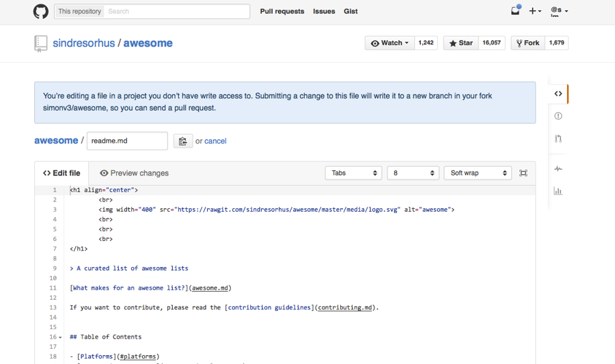Open the Pulse sidebar icon
615x364 pixels.
(558, 169)
